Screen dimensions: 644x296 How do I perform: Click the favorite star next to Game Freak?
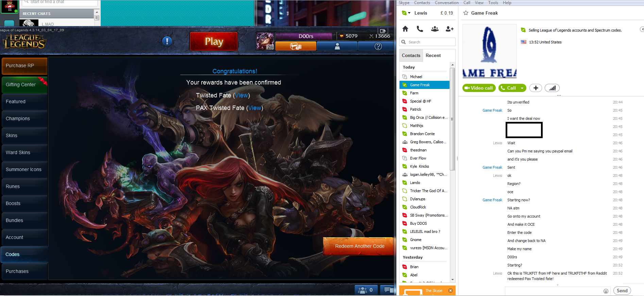pos(466,13)
